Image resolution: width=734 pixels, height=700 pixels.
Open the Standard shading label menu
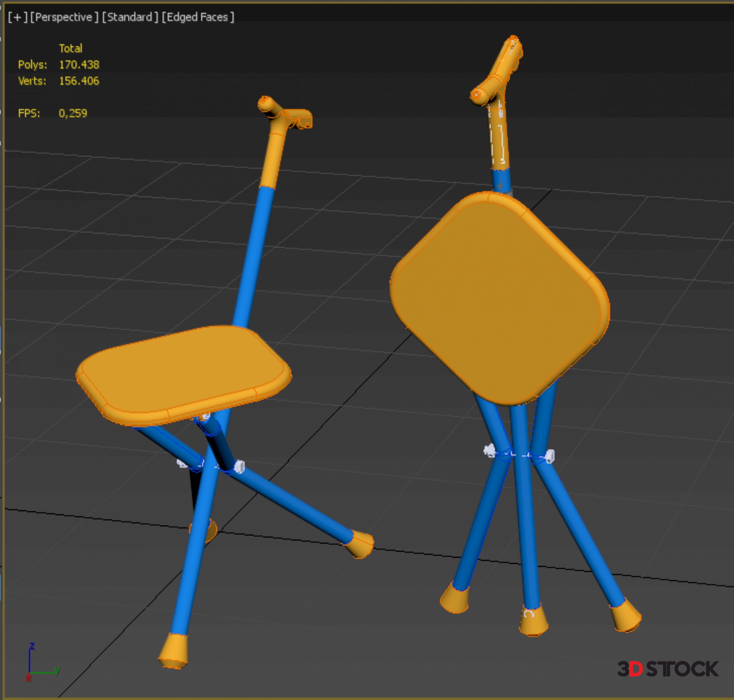[x=130, y=17]
